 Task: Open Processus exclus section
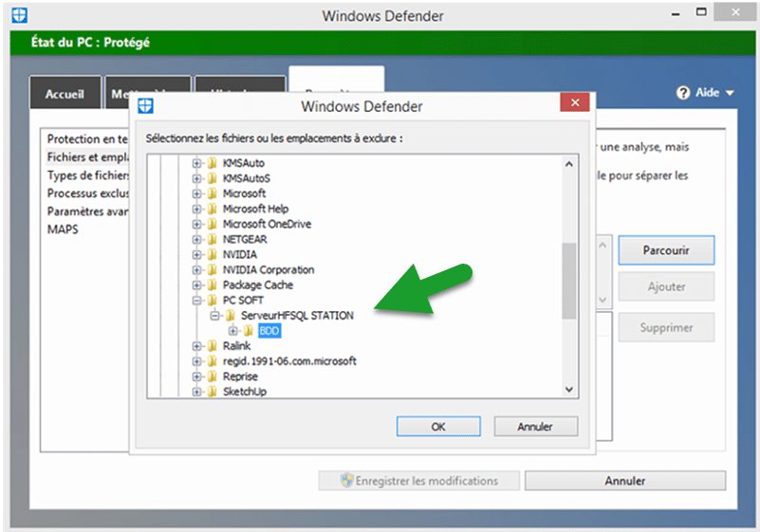87,193
